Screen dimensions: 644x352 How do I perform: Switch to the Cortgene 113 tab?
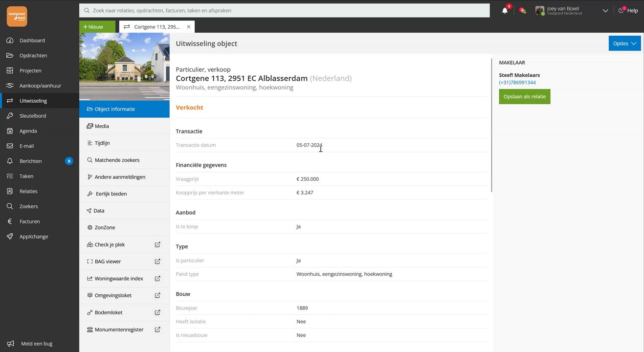point(153,27)
